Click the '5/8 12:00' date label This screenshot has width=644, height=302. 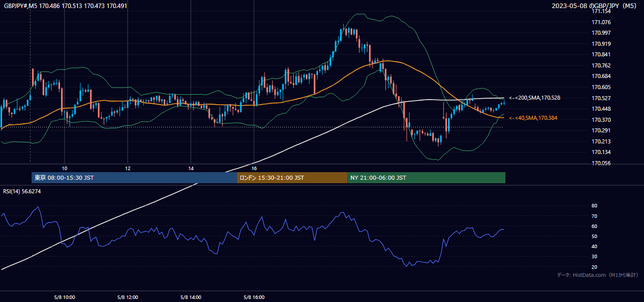pos(127,297)
